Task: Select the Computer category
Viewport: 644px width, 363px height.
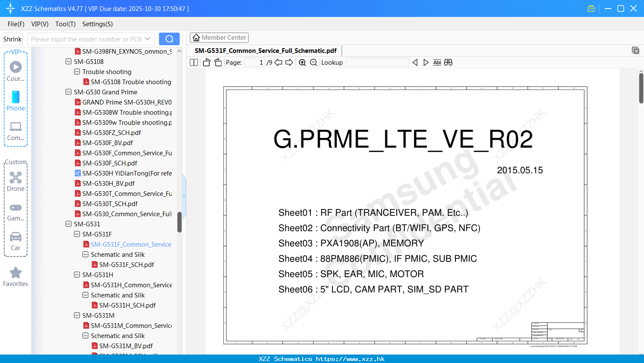Action: [16, 131]
